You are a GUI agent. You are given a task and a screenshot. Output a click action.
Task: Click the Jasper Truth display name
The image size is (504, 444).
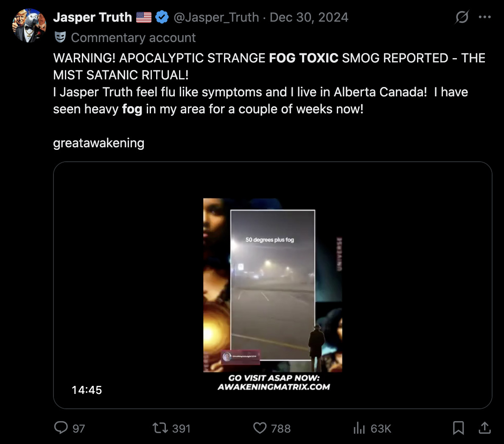[92, 17]
